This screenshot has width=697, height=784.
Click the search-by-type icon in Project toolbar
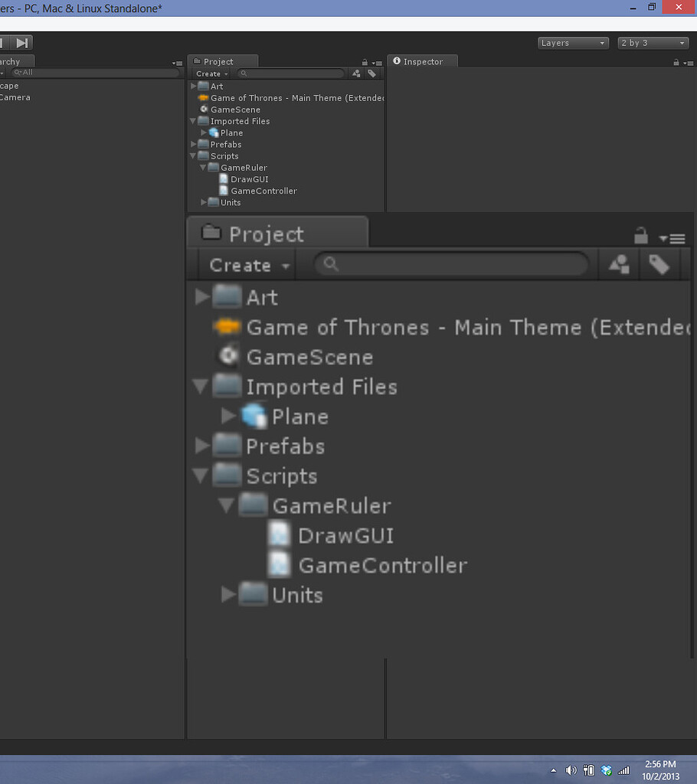click(355, 73)
